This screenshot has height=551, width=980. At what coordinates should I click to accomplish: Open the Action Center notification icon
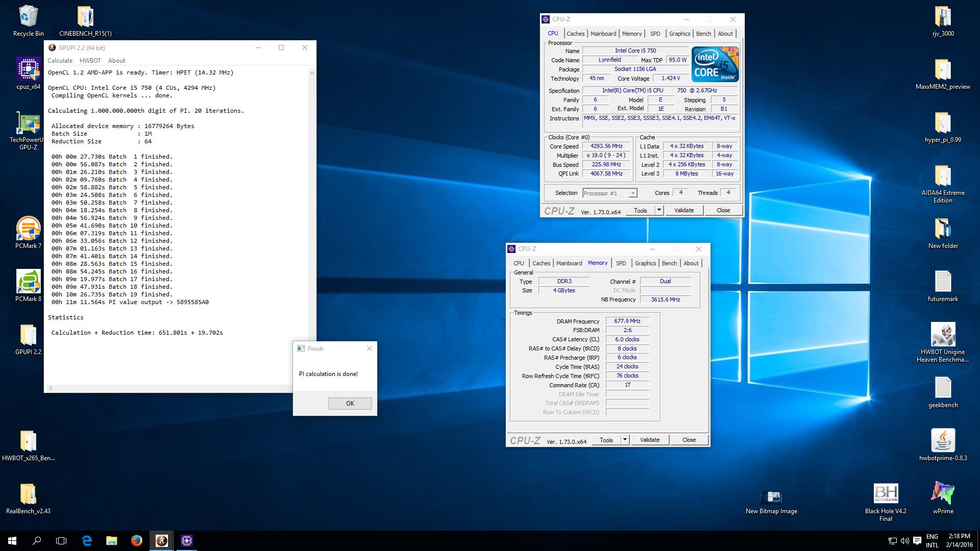pos(917,541)
